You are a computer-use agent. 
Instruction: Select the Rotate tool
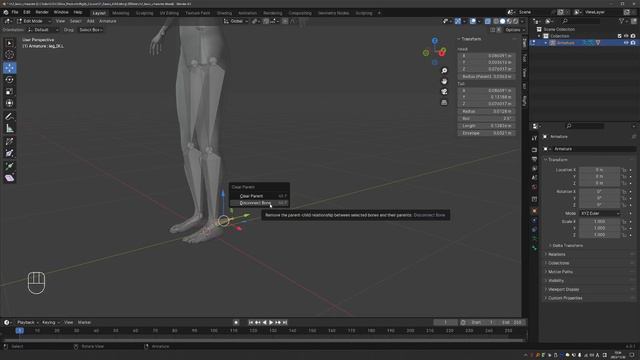point(9,80)
